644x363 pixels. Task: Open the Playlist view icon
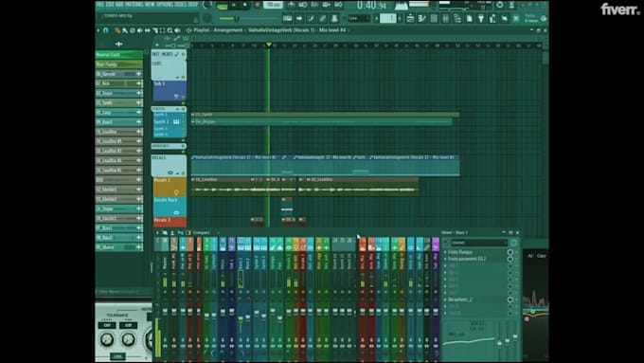point(410,19)
